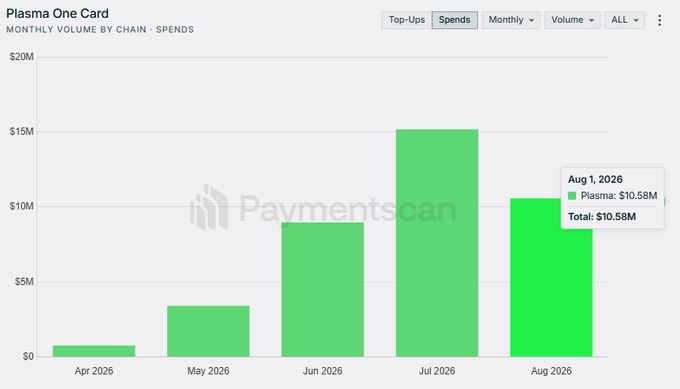This screenshot has height=389, width=680.
Task: Click the '$5M' y-axis label
Action: pyautogui.click(x=24, y=281)
